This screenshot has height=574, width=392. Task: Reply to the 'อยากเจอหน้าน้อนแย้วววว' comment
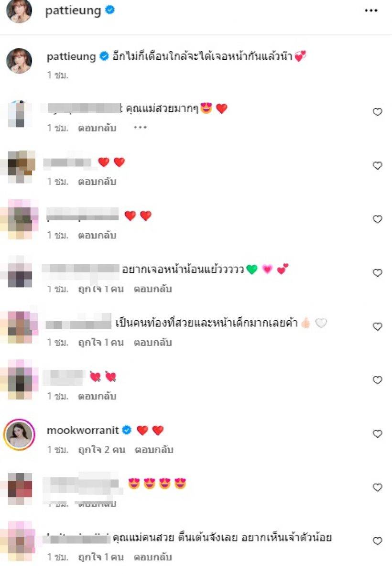click(x=152, y=289)
